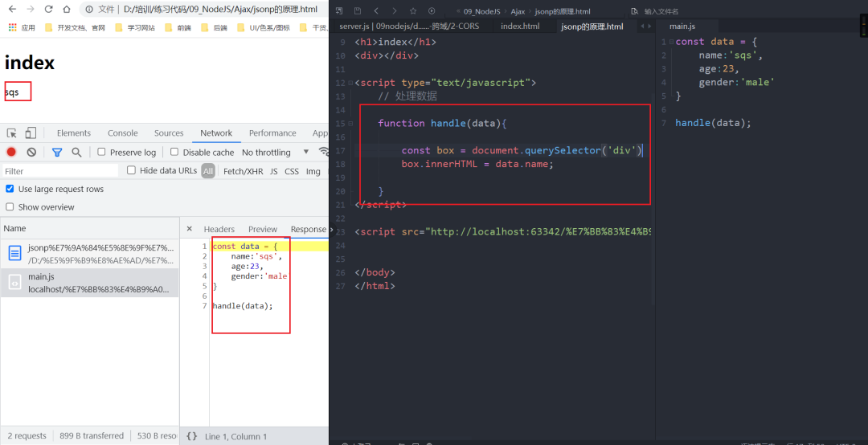Click the editor navigate forward chevron
The width and height of the screenshot is (868, 445).
tap(394, 11)
